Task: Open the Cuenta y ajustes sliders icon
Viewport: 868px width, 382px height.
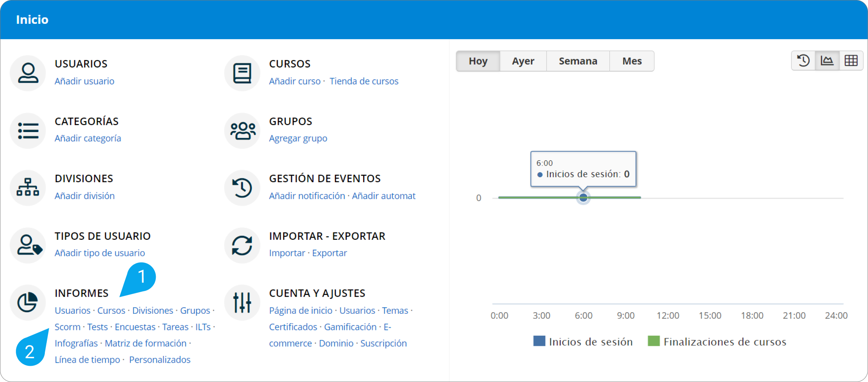Action: (x=242, y=302)
